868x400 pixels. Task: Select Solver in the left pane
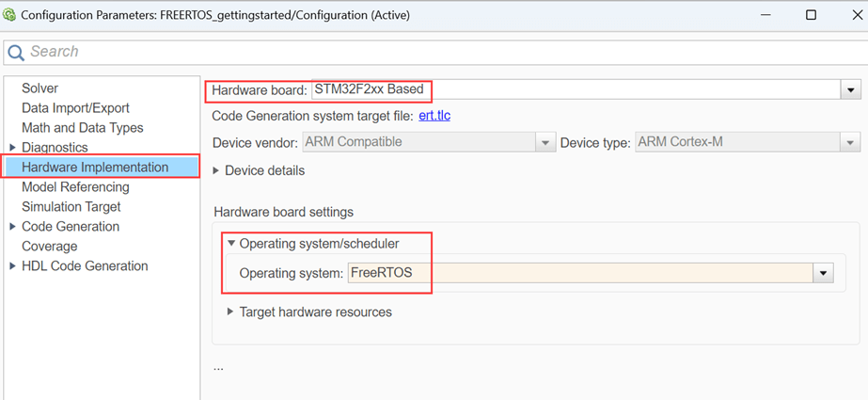coord(40,88)
